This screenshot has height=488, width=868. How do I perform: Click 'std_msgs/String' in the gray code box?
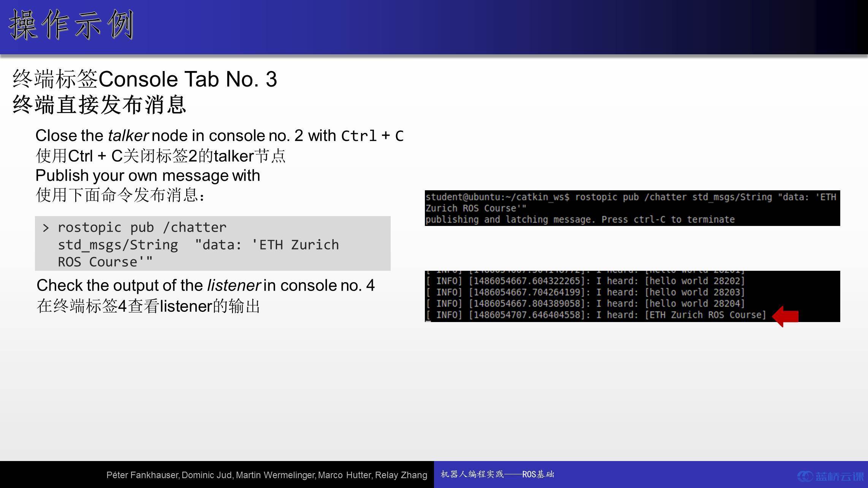[117, 245]
